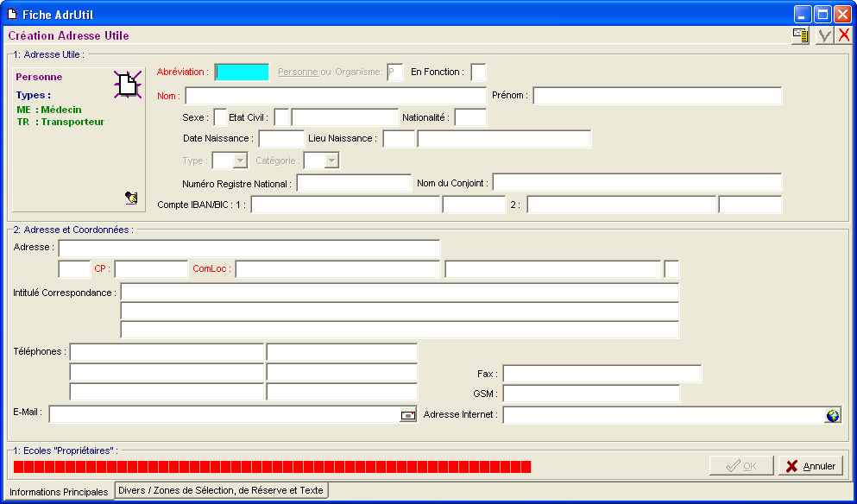Click the Compte IBAN 1 field

tap(345, 205)
